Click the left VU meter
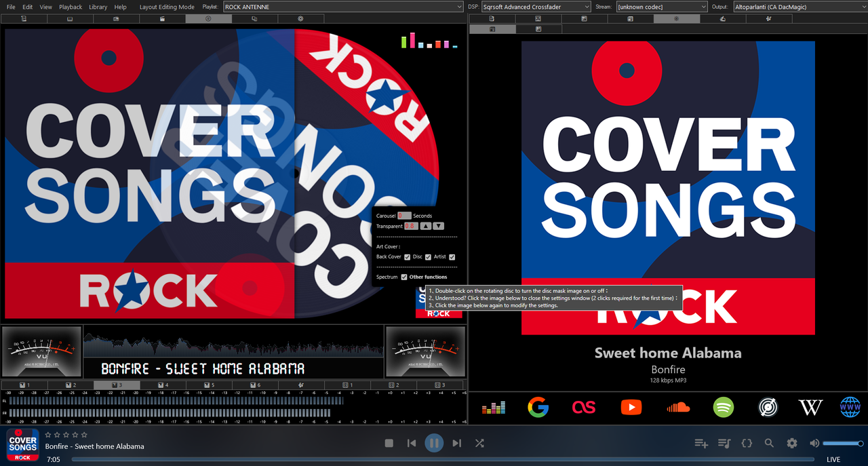Image resolution: width=868 pixels, height=466 pixels. 41,351
